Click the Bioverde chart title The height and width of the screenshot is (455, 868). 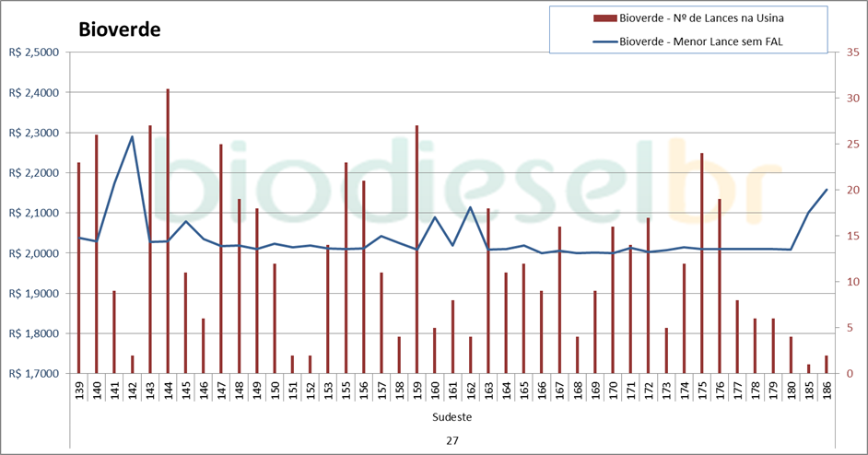pyautogui.click(x=120, y=29)
